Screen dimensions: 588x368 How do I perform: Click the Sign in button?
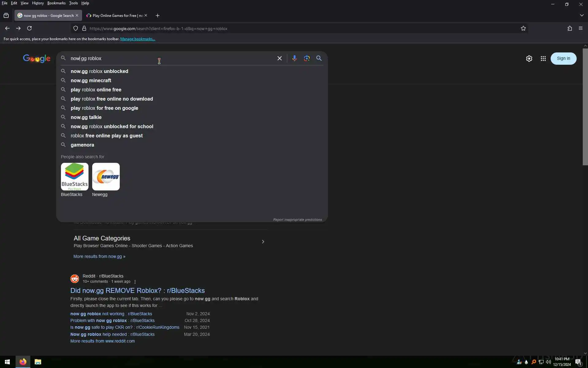(563, 59)
